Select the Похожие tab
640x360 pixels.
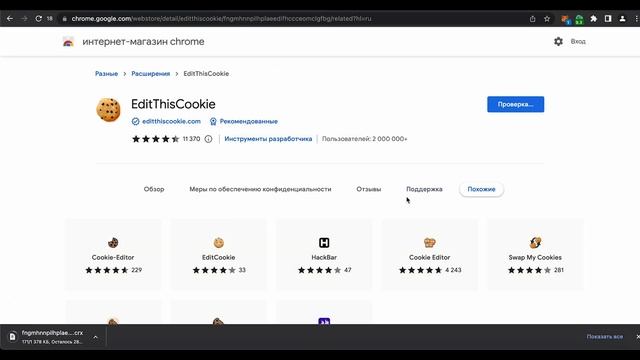[x=481, y=189]
